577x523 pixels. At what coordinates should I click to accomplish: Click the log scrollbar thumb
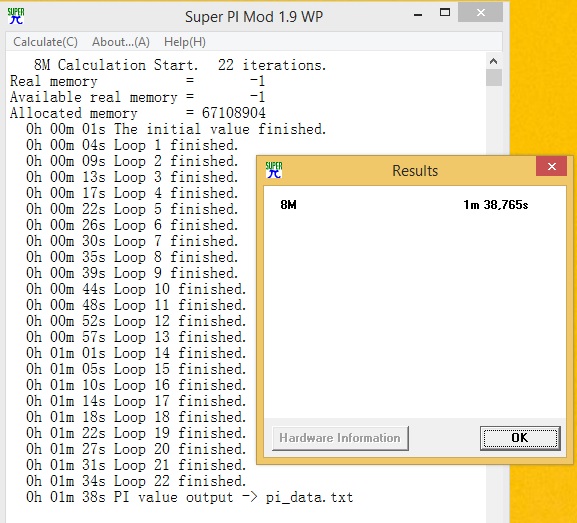click(x=493, y=78)
